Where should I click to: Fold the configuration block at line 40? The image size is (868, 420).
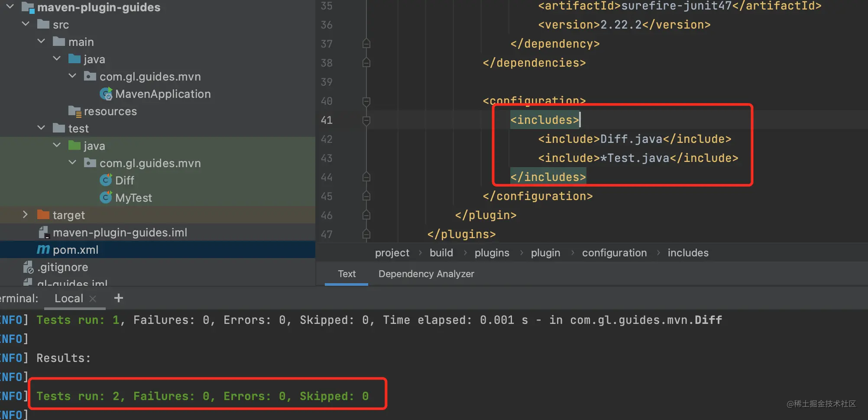[x=366, y=101]
